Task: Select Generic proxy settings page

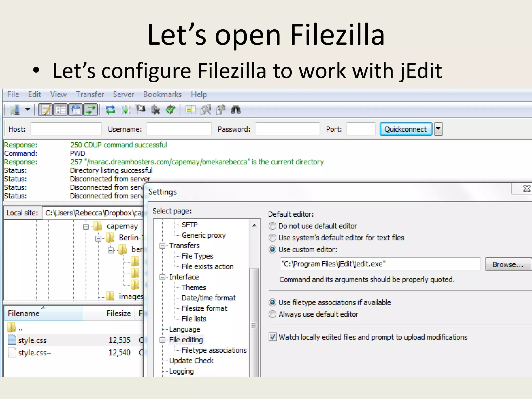Action: click(x=204, y=235)
